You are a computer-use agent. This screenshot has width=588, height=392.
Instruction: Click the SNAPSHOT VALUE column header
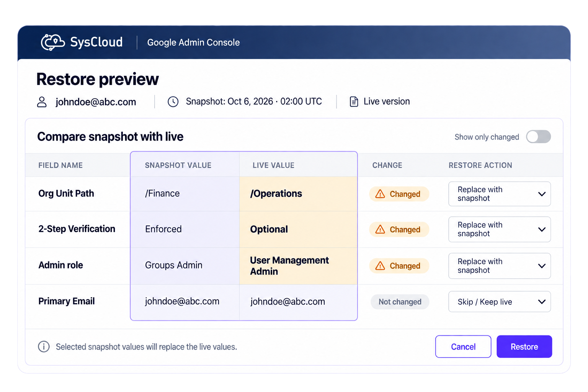(x=178, y=165)
